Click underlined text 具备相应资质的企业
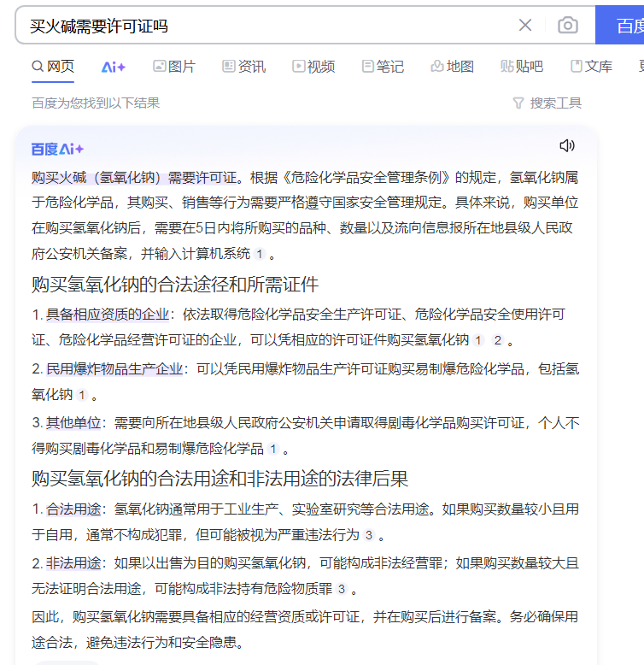The height and width of the screenshot is (665, 644). click(x=108, y=315)
